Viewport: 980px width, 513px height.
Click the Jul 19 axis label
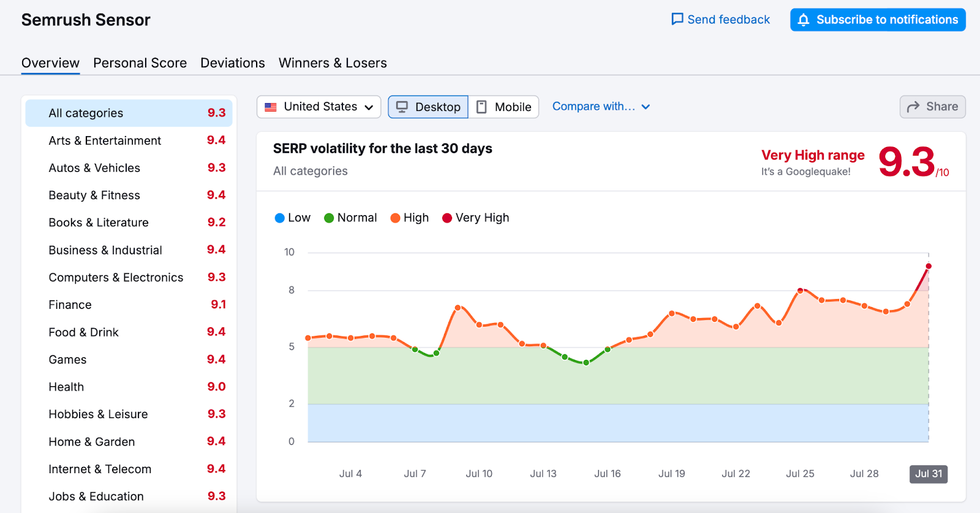pyautogui.click(x=672, y=474)
